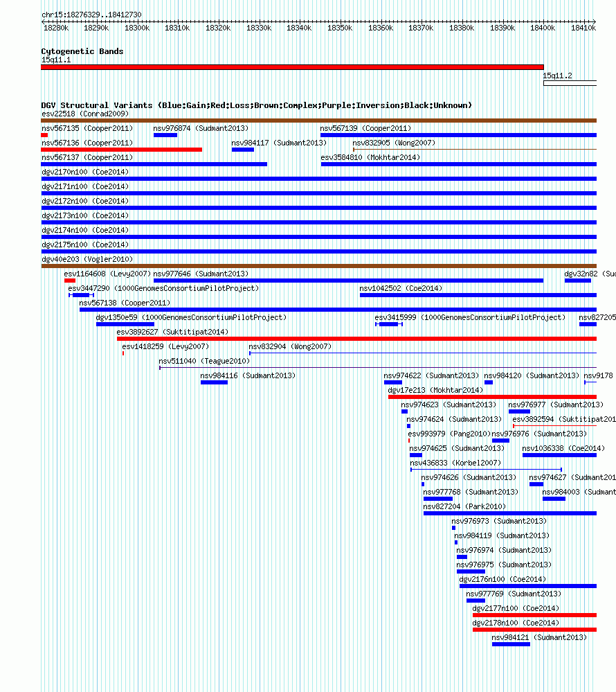Open dgv2177n100 (Coe2014) label
616x692 pixels.
click(x=516, y=609)
